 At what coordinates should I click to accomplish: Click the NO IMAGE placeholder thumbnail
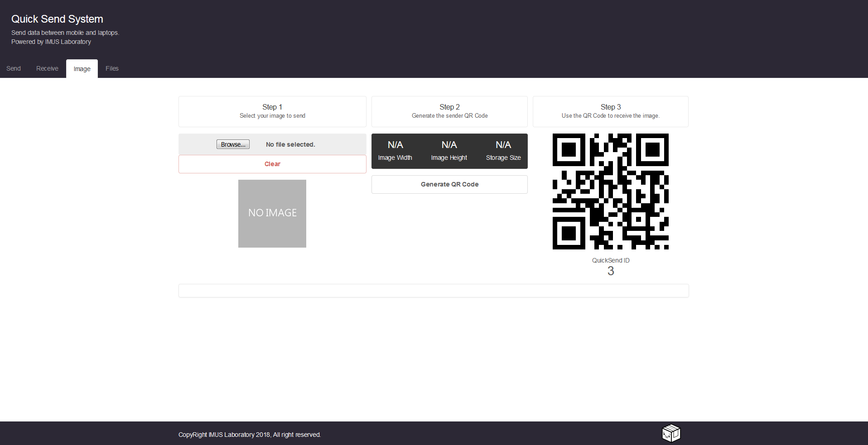click(x=272, y=214)
